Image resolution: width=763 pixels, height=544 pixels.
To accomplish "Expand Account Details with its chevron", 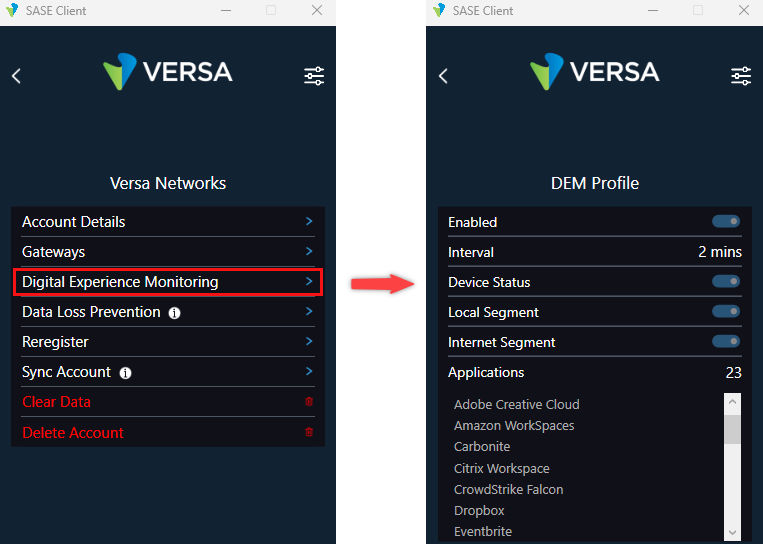I will [309, 222].
